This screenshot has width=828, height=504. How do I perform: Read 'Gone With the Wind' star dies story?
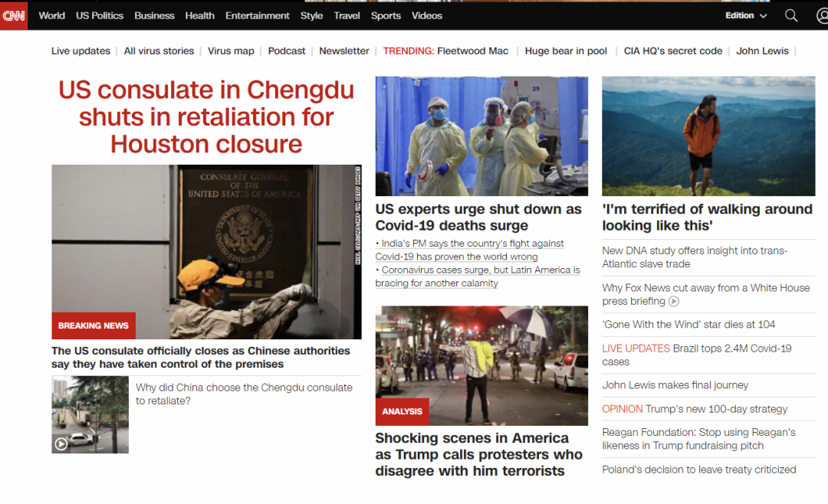pyautogui.click(x=688, y=325)
